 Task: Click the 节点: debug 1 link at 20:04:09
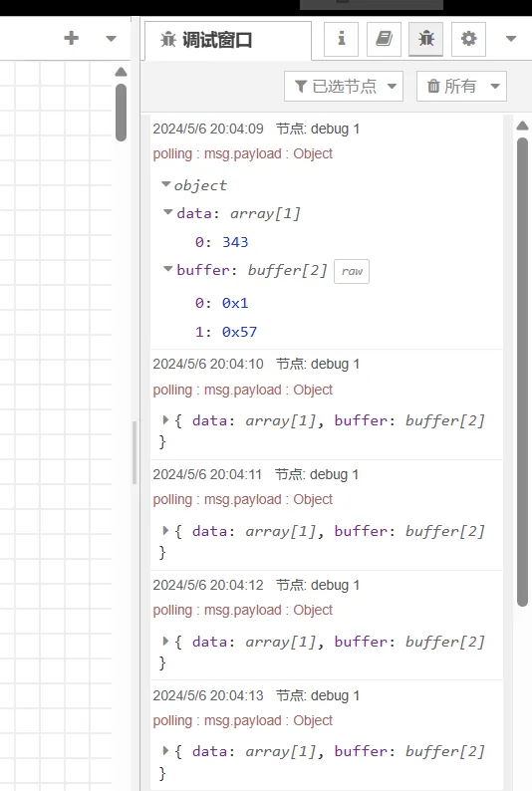coord(318,130)
